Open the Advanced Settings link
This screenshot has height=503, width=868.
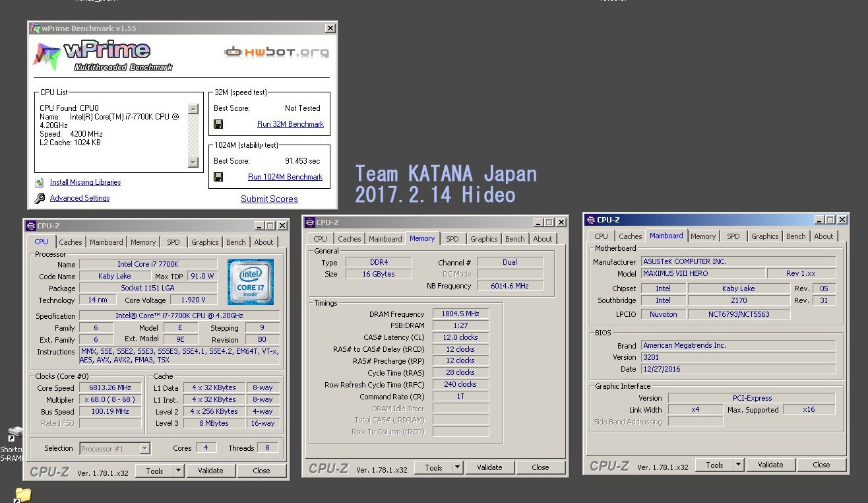(80, 198)
